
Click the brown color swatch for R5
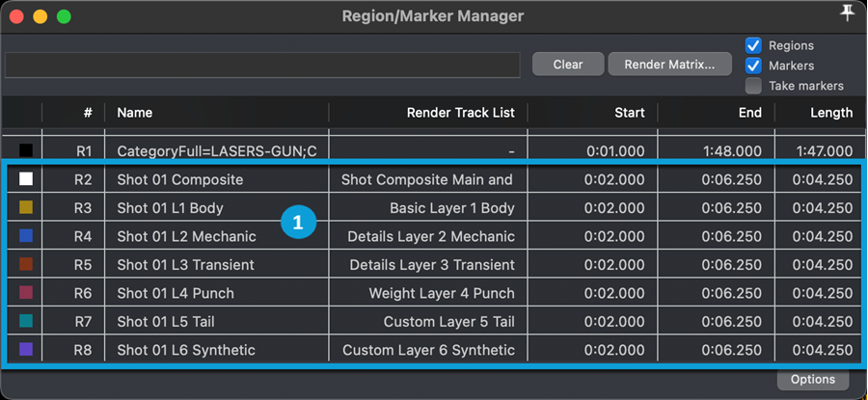[x=26, y=265]
